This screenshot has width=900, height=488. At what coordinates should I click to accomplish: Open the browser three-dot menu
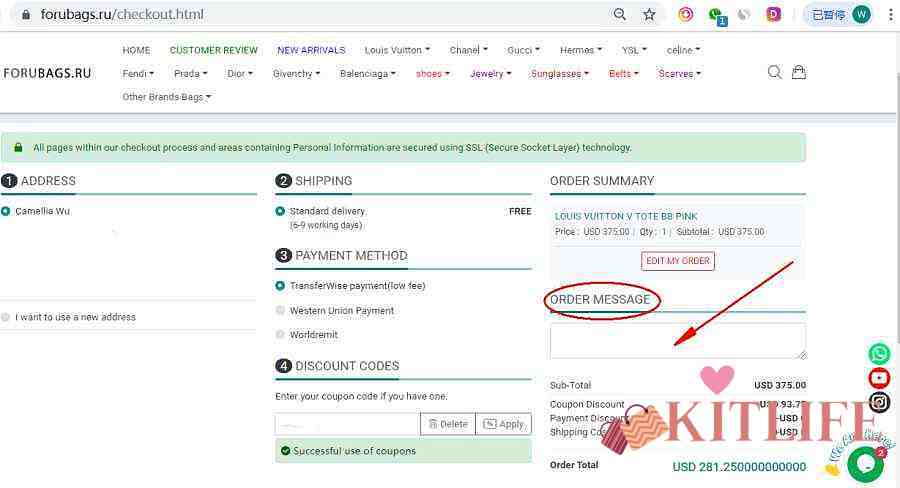tap(891, 14)
